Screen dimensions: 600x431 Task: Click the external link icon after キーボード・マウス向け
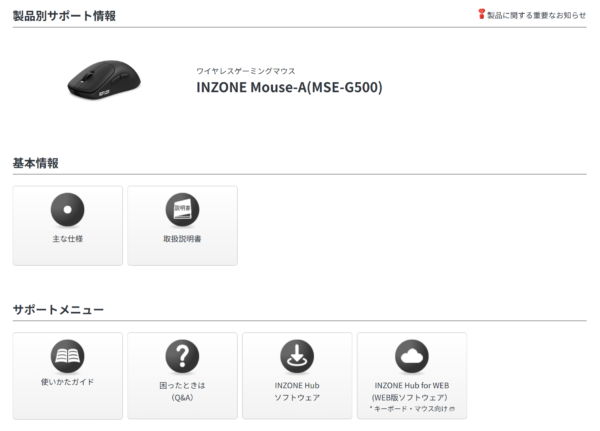[x=452, y=410]
